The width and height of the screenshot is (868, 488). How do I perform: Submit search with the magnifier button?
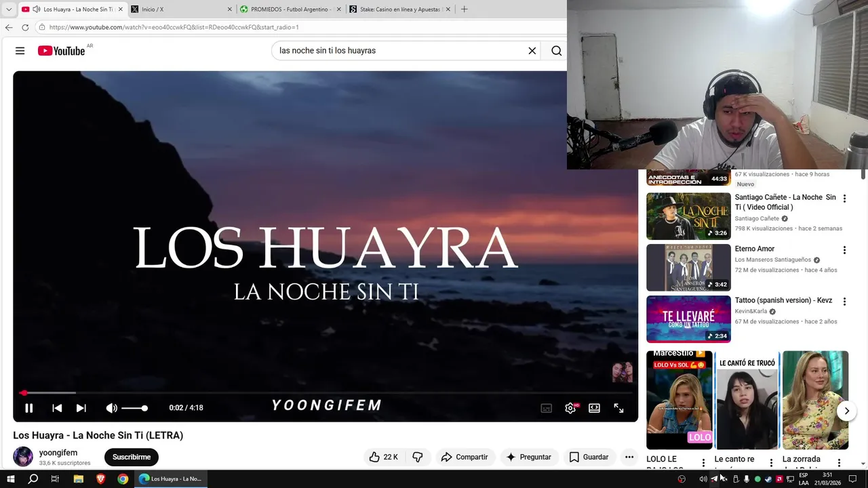click(x=556, y=51)
